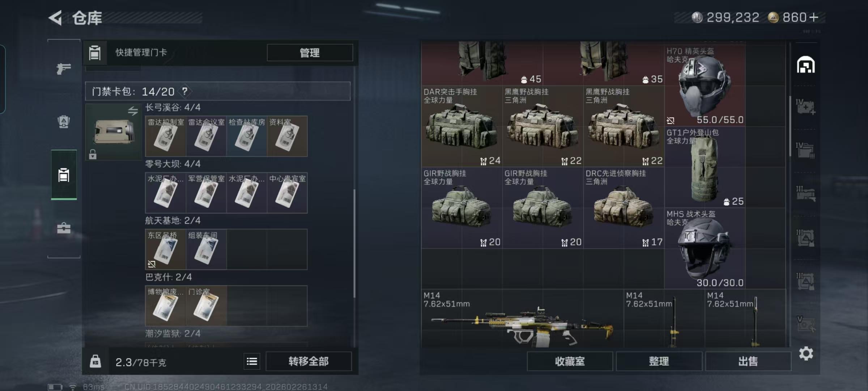Image resolution: width=868 pixels, height=391 pixels.
Task: Click the 管理 key card button
Action: [x=310, y=52]
